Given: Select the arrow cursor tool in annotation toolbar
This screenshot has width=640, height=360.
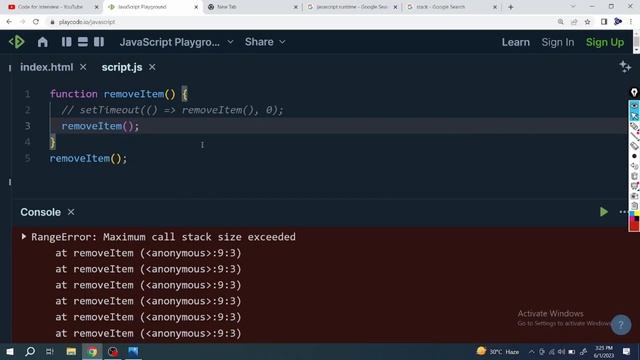Looking at the screenshot, I should tap(634, 116).
